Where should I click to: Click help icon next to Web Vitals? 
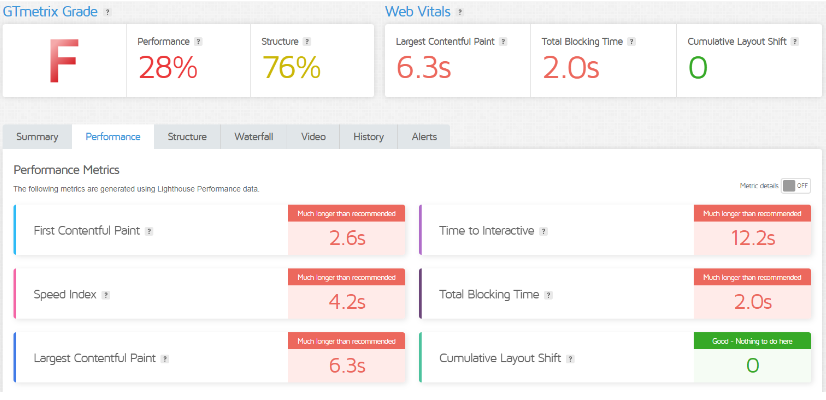tap(460, 12)
